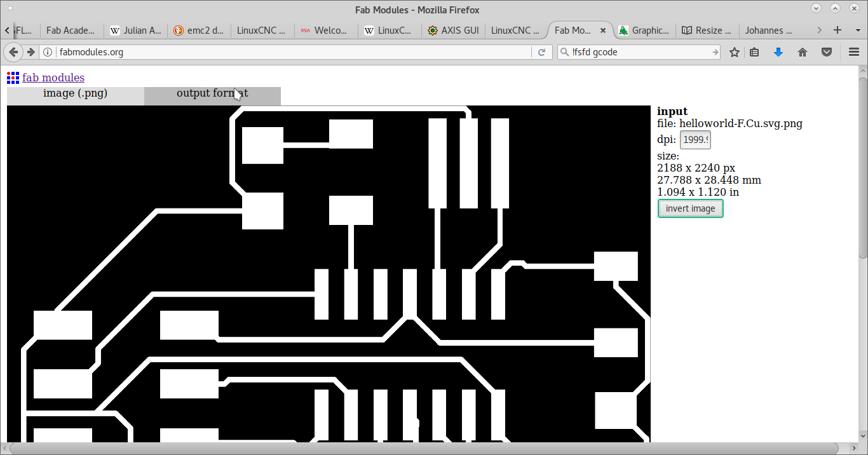Click the search magnifier icon
868x455 pixels.
564,52
